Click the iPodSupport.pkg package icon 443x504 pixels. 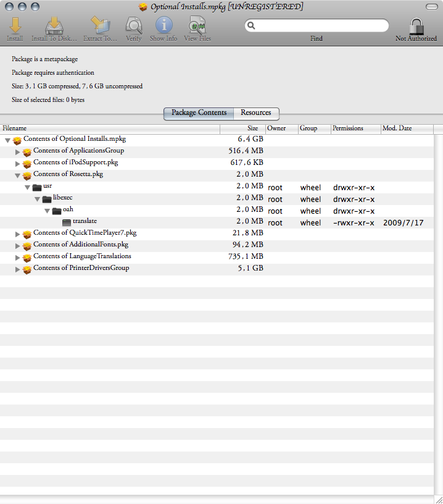click(x=27, y=164)
